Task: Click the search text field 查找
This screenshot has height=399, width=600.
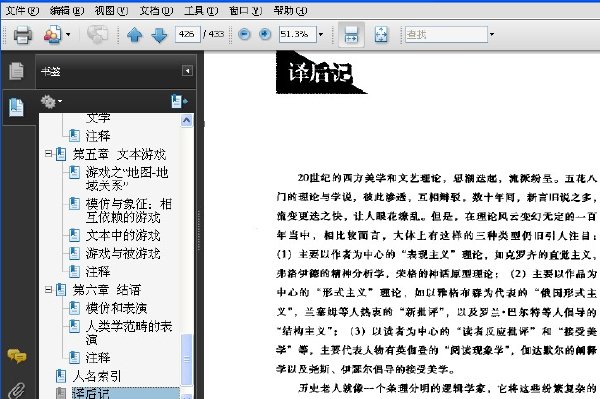Action: tap(446, 34)
